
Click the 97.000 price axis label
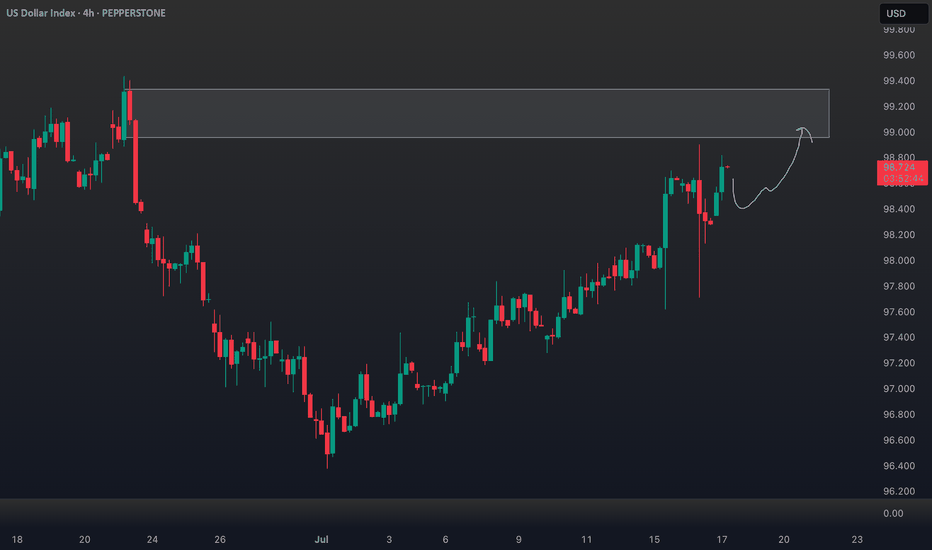[899, 388]
